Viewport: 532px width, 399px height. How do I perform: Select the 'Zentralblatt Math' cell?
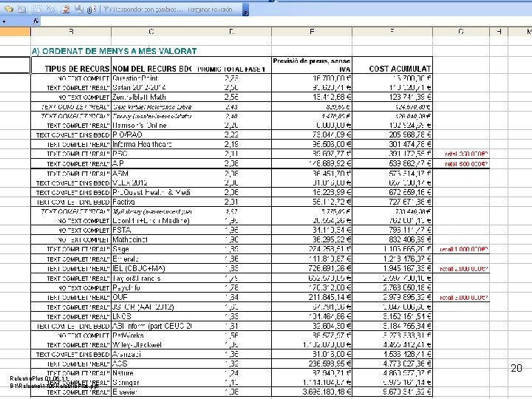151,97
